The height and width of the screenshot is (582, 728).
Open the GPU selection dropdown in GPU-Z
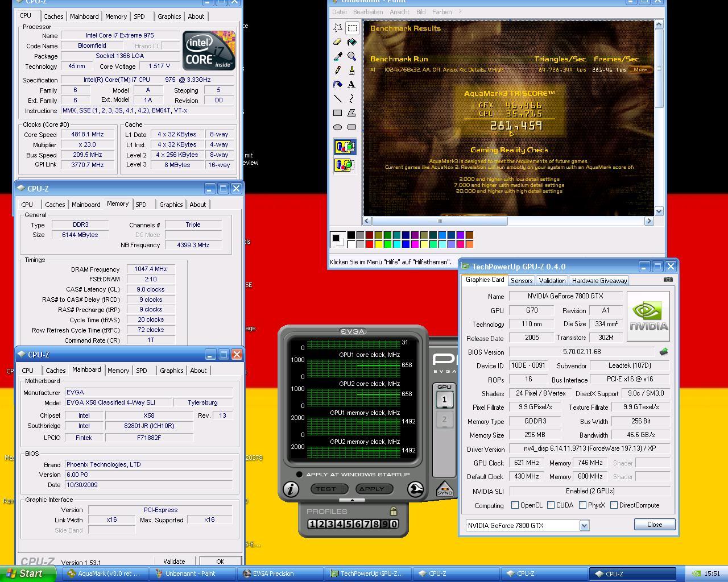(x=584, y=525)
